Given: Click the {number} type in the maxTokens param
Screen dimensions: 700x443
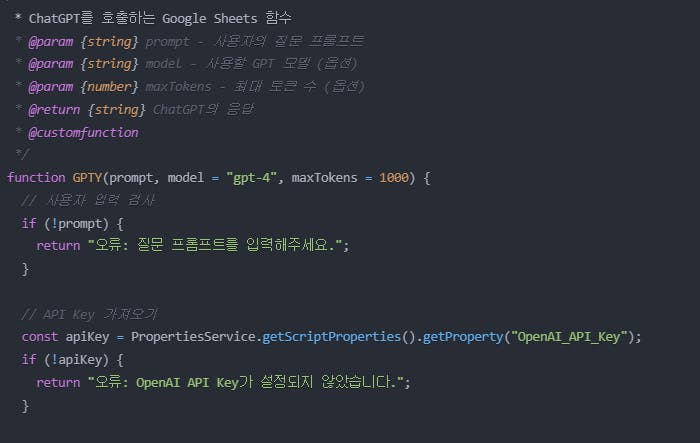Looking at the screenshot, I should tap(107, 86).
